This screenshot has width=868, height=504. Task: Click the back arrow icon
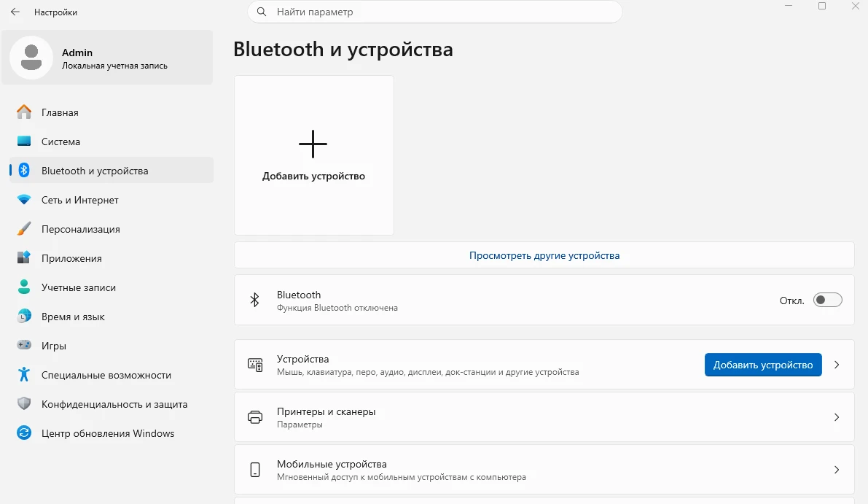[15, 12]
